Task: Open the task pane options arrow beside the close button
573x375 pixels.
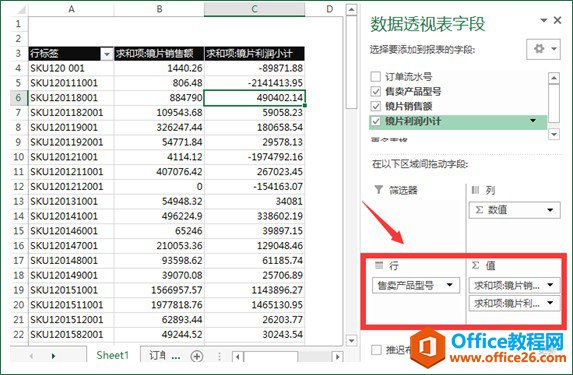Action: [x=544, y=20]
